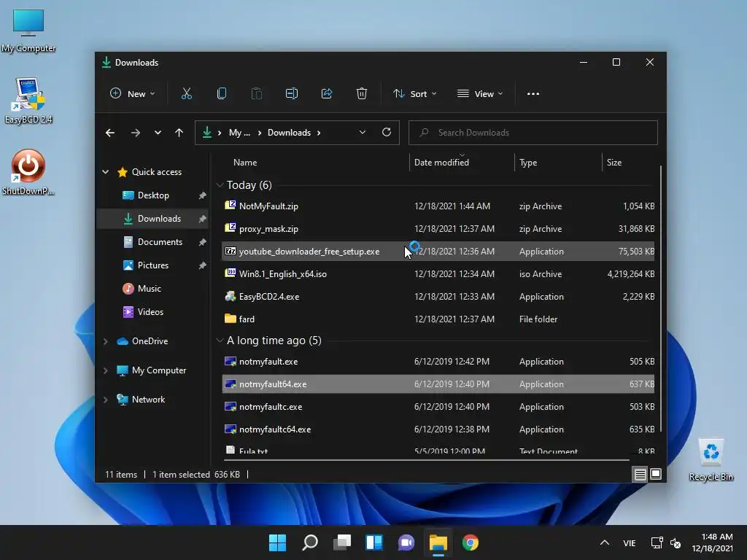Select the notmyfaultc64.exe file
The image size is (747, 560).
pyautogui.click(x=438, y=429)
